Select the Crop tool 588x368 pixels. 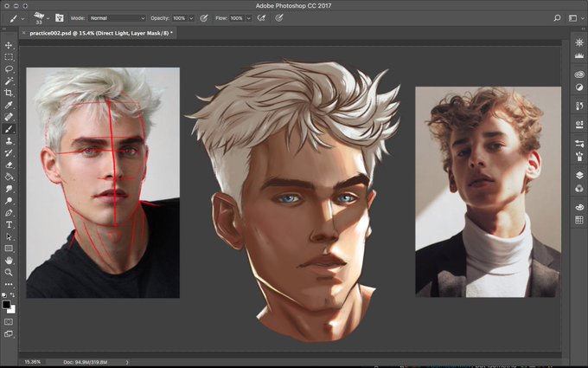tap(9, 93)
